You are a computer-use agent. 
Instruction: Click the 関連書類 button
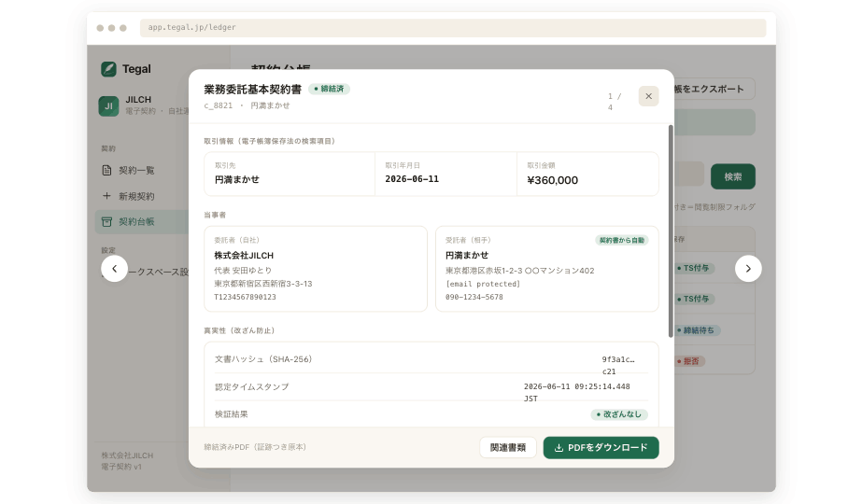507,447
